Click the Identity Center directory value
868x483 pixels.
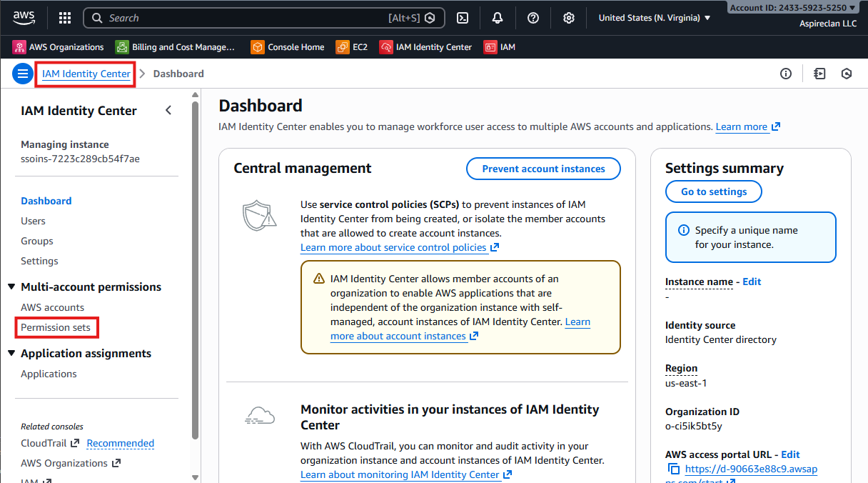(x=721, y=339)
